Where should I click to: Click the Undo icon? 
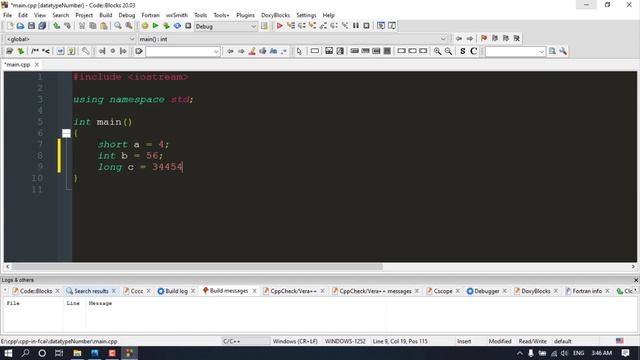click(57, 26)
